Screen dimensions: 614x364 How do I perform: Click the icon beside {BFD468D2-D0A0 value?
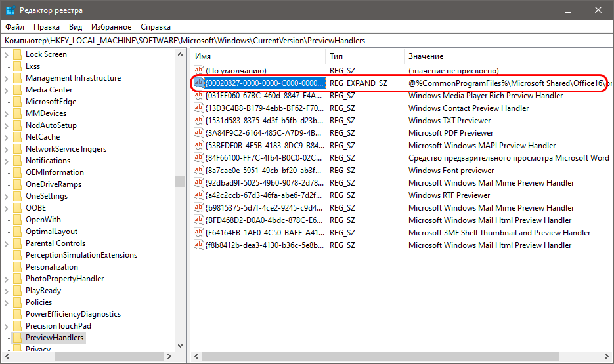point(199,220)
